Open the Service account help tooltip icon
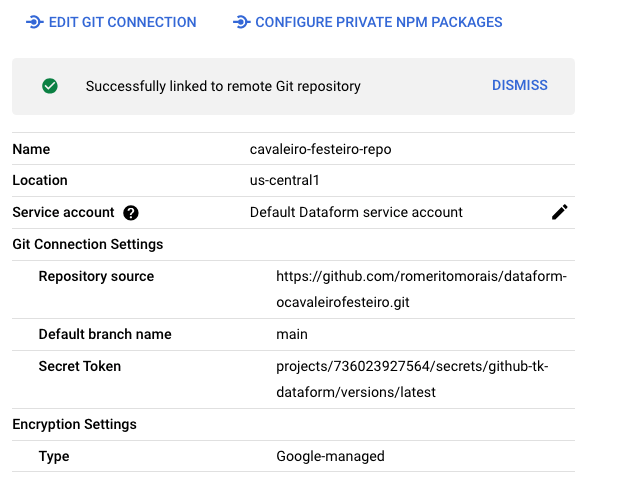Viewport: 642px width, 493px height. coord(131,213)
